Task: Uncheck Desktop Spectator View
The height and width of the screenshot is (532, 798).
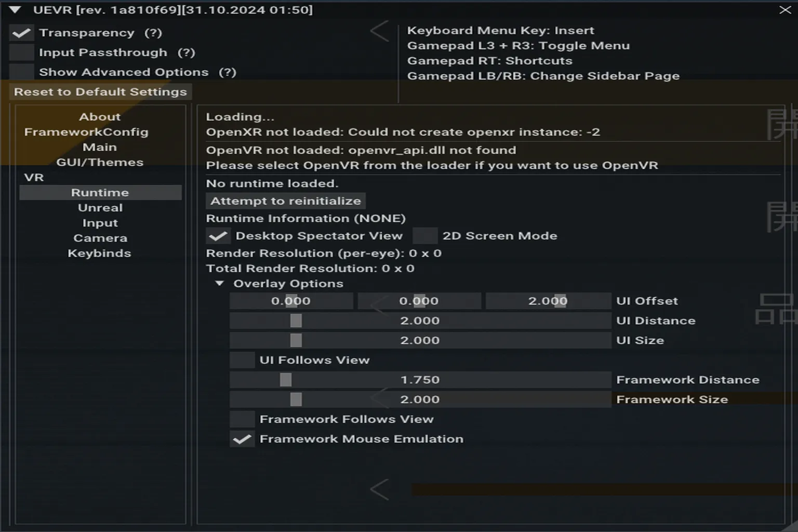Action: tap(218, 236)
